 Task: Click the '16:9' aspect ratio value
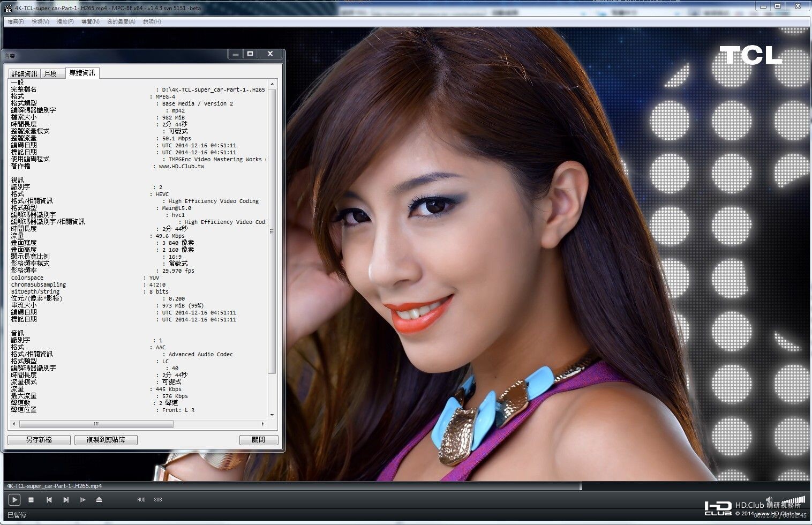[175, 257]
